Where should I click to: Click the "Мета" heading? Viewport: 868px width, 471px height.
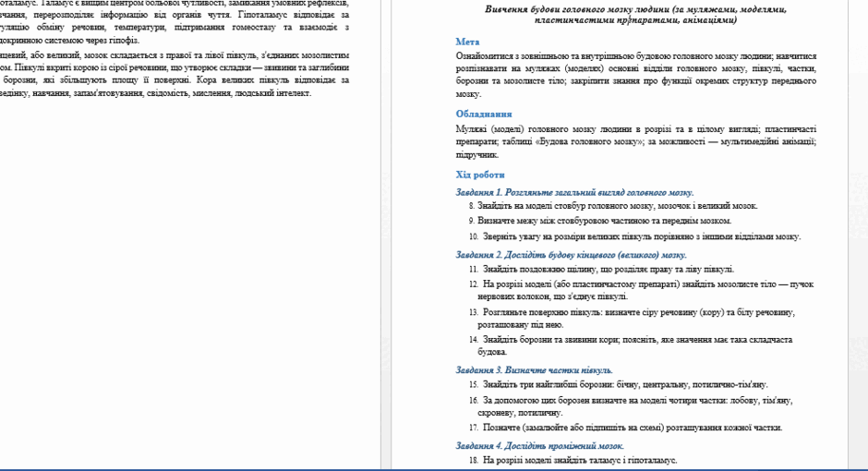[x=467, y=42]
